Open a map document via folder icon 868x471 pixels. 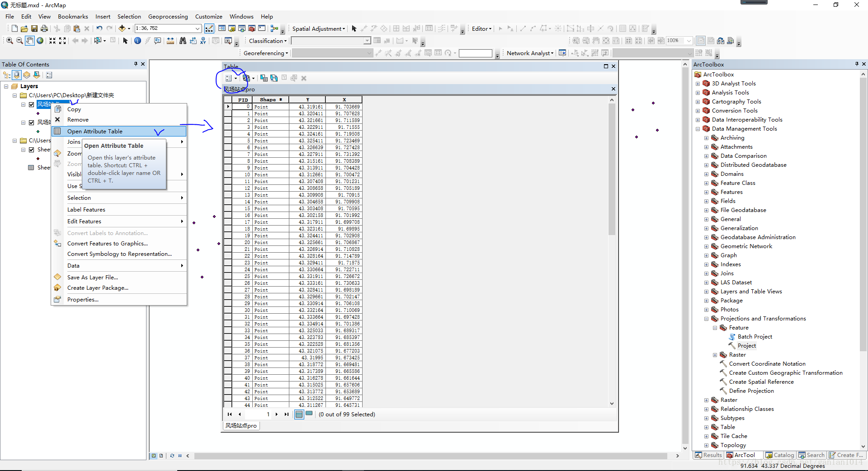coord(24,28)
